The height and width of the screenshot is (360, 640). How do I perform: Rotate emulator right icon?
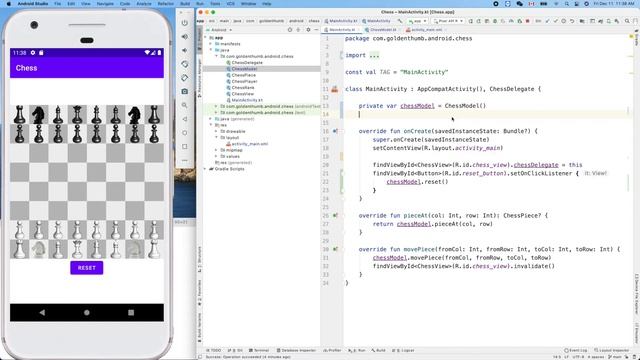click(184, 78)
